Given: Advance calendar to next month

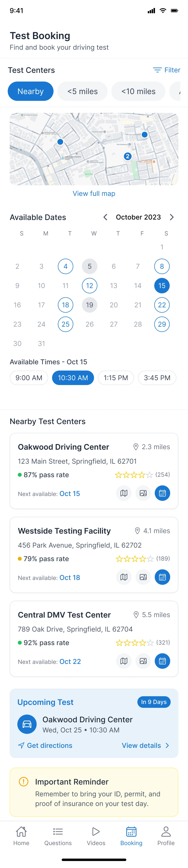Looking at the screenshot, I should point(172,217).
